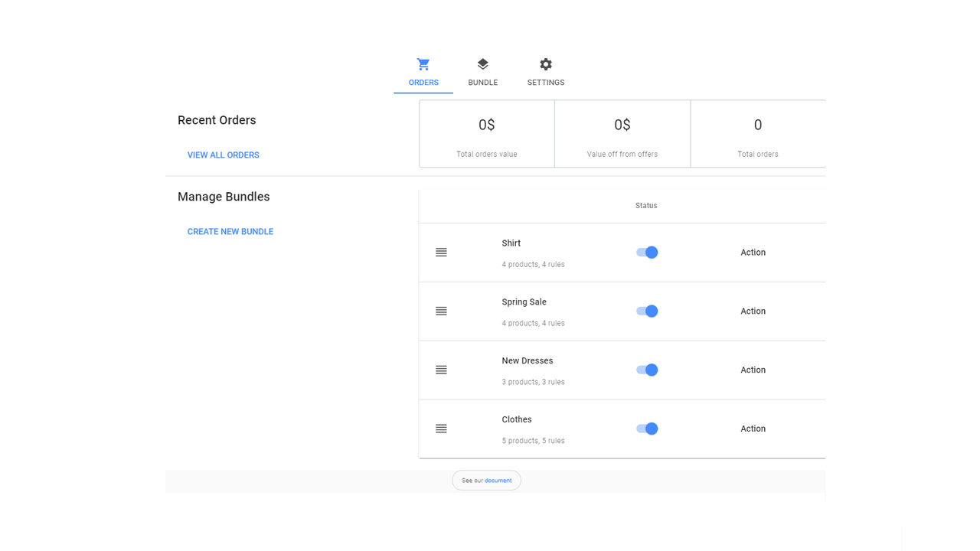Switch to the BUNDLE tab
This screenshot has width=980, height=551.
coord(482,73)
